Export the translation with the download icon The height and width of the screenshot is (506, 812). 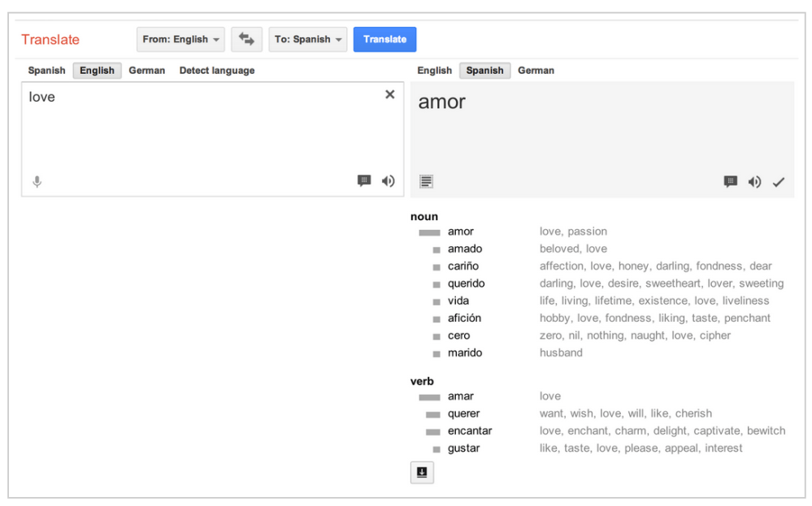[422, 472]
